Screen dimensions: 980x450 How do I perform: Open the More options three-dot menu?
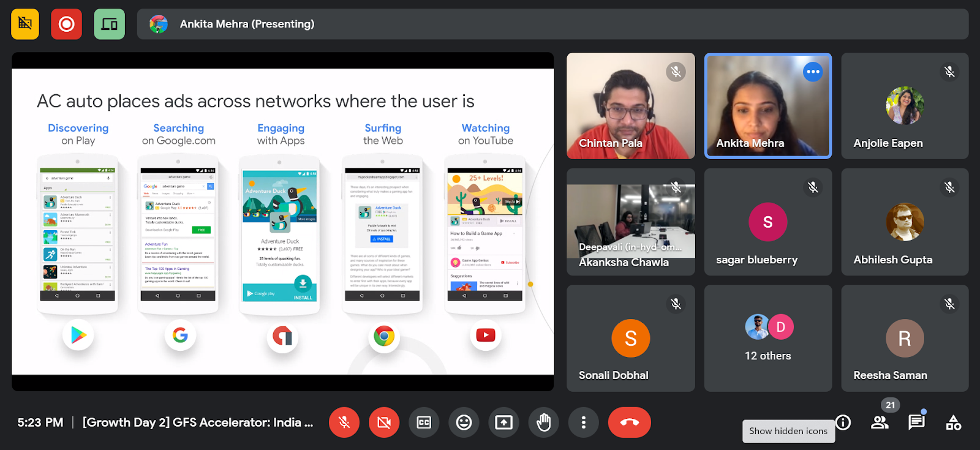point(583,422)
